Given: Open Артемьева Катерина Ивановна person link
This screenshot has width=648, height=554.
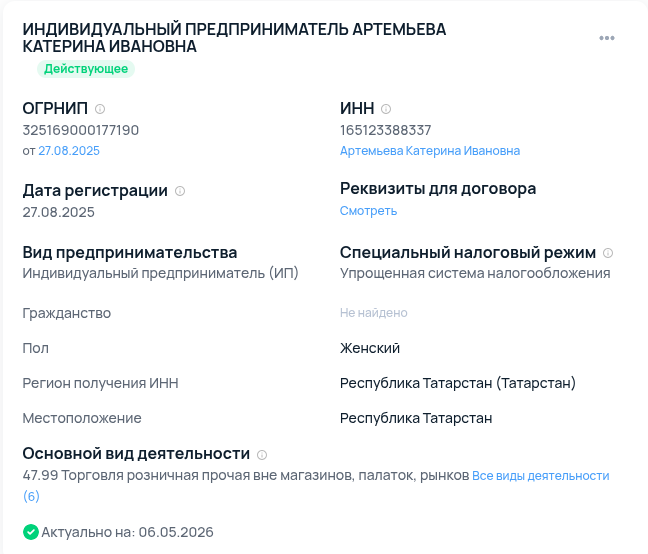Looking at the screenshot, I should 430,151.
